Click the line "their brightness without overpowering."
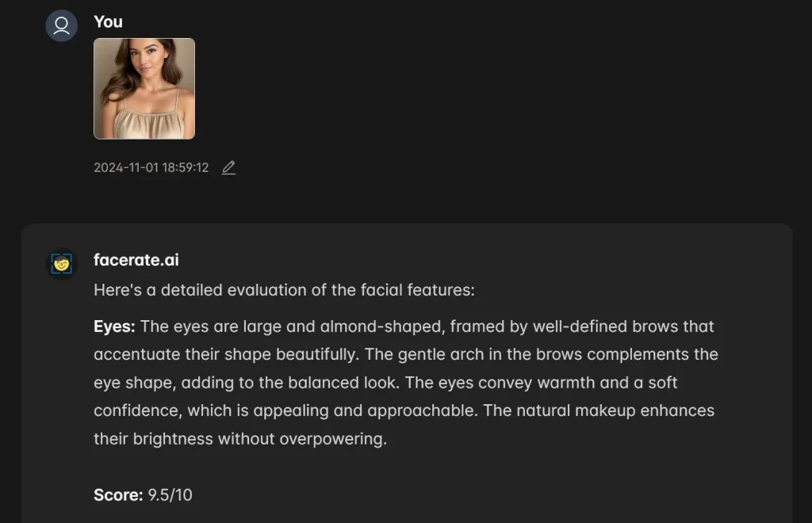 (x=239, y=438)
